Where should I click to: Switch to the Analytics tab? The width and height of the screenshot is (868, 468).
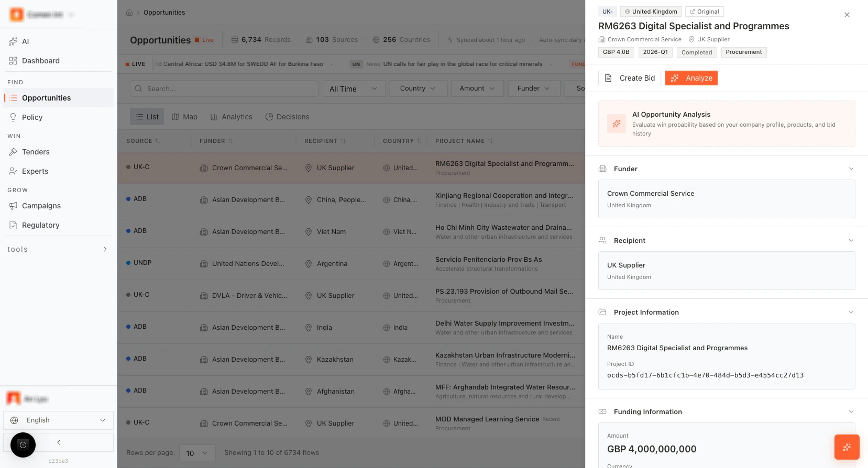pyautogui.click(x=232, y=117)
